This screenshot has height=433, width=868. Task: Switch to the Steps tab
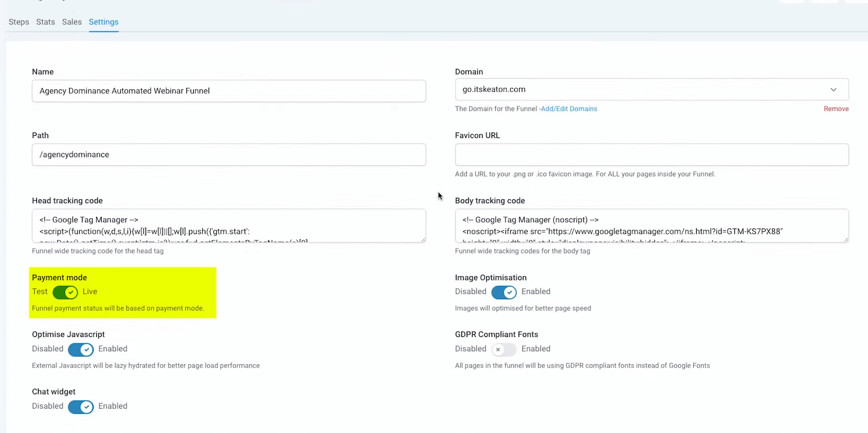click(x=19, y=22)
